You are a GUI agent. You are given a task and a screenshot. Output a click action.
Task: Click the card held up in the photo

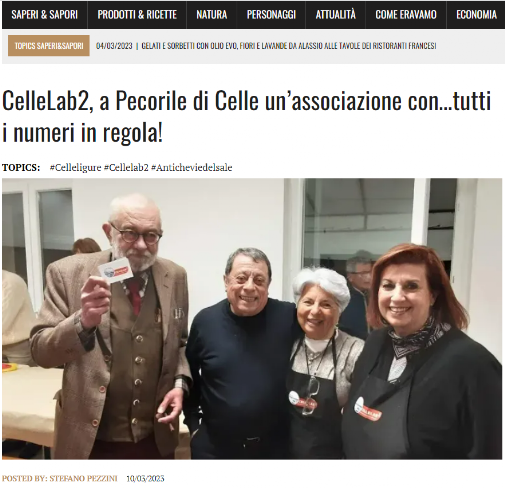coord(116,270)
